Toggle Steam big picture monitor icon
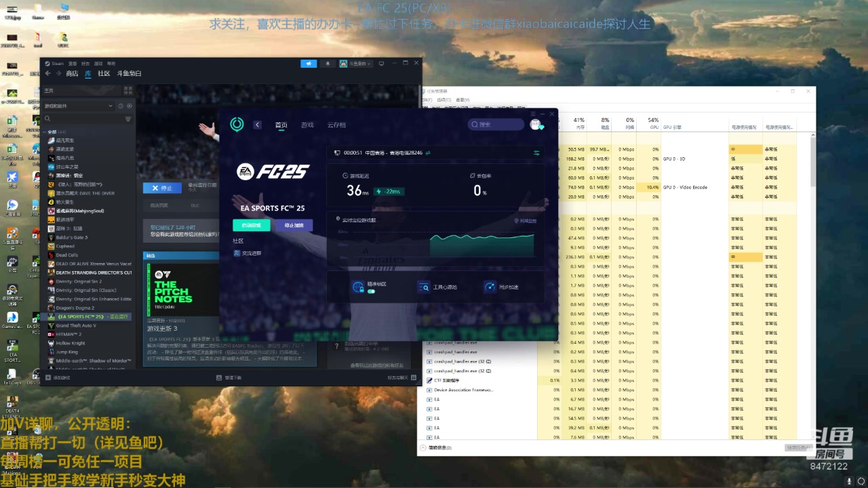Screen dimensions: 868x488 [x=381, y=64]
